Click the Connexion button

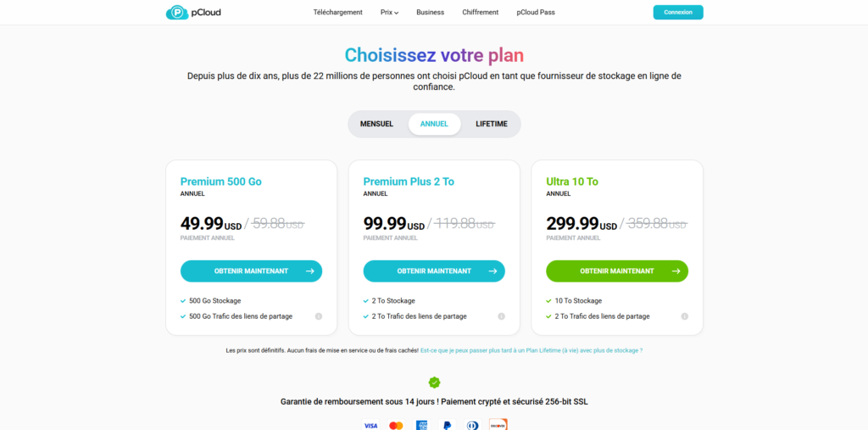[x=678, y=13]
